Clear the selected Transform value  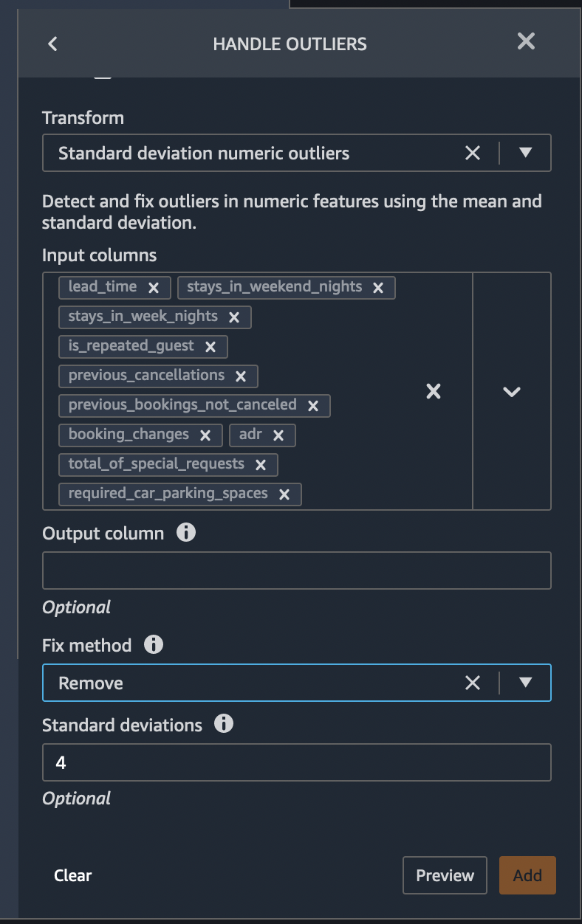473,153
